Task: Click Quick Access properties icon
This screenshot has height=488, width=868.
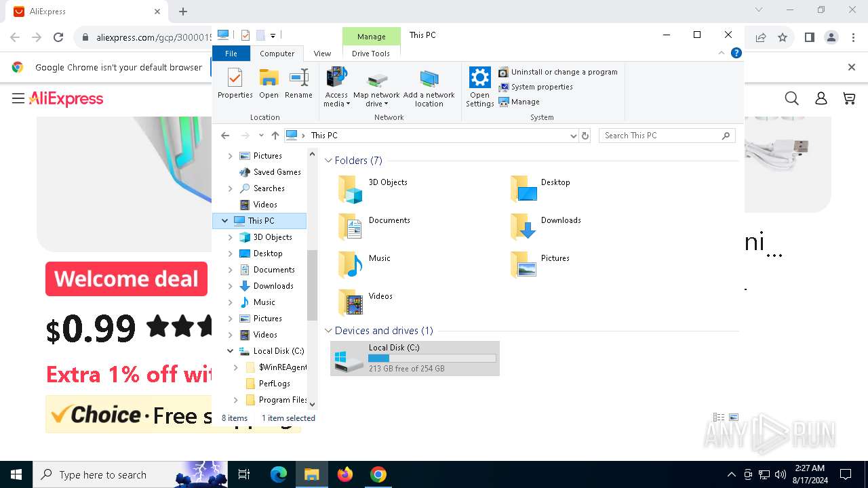Action: tap(245, 35)
